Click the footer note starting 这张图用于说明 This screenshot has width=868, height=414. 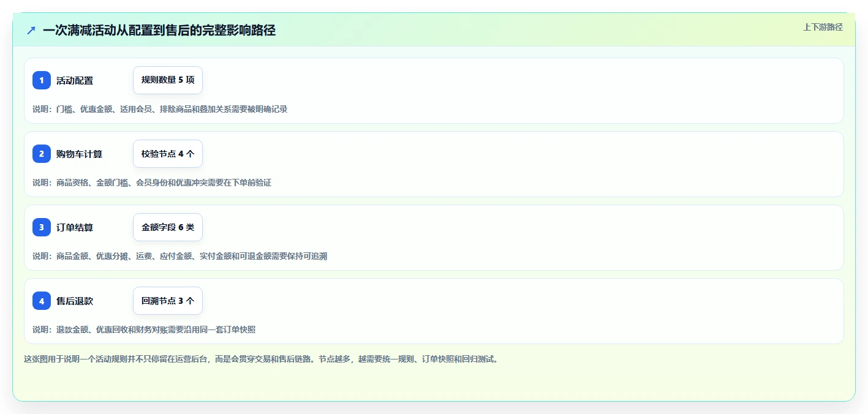tap(262, 359)
